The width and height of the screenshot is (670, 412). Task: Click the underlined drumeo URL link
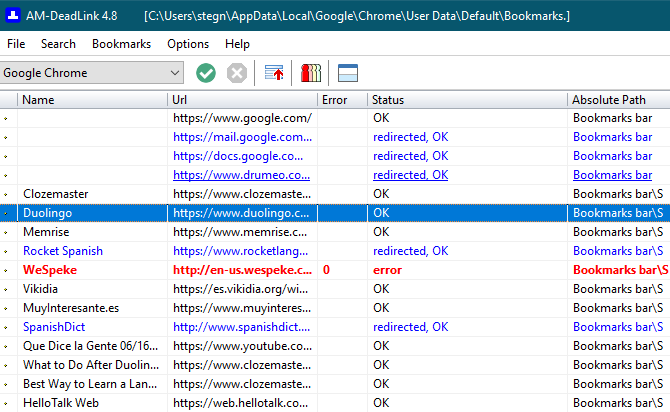pos(241,175)
